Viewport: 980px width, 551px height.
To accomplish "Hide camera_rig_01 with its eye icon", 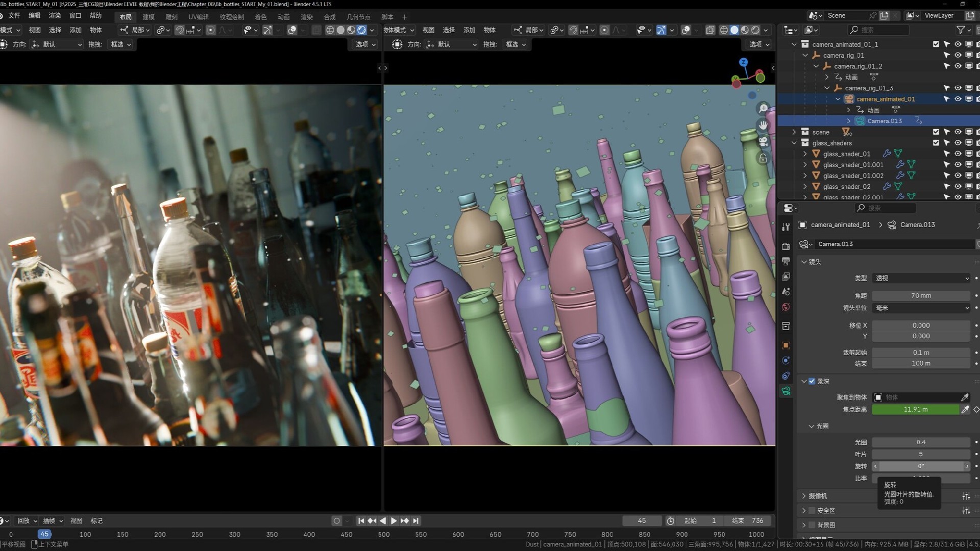I will pos(958,55).
